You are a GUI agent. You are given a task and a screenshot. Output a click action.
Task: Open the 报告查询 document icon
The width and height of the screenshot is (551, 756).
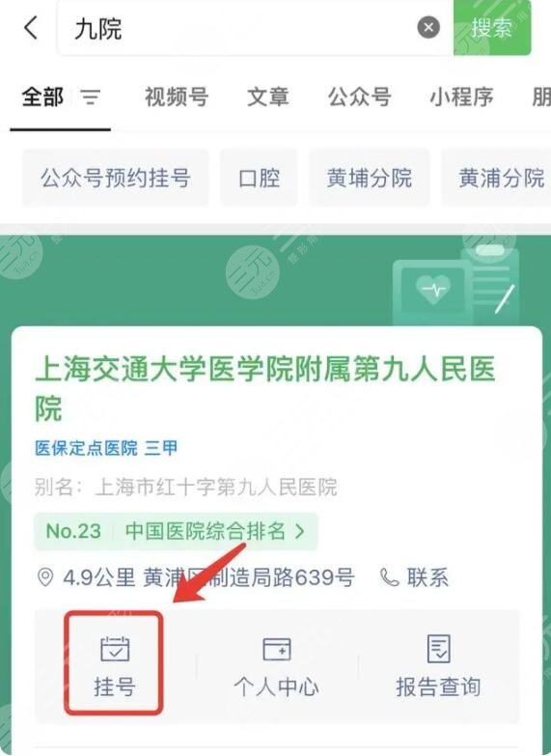pyautogui.click(x=439, y=649)
